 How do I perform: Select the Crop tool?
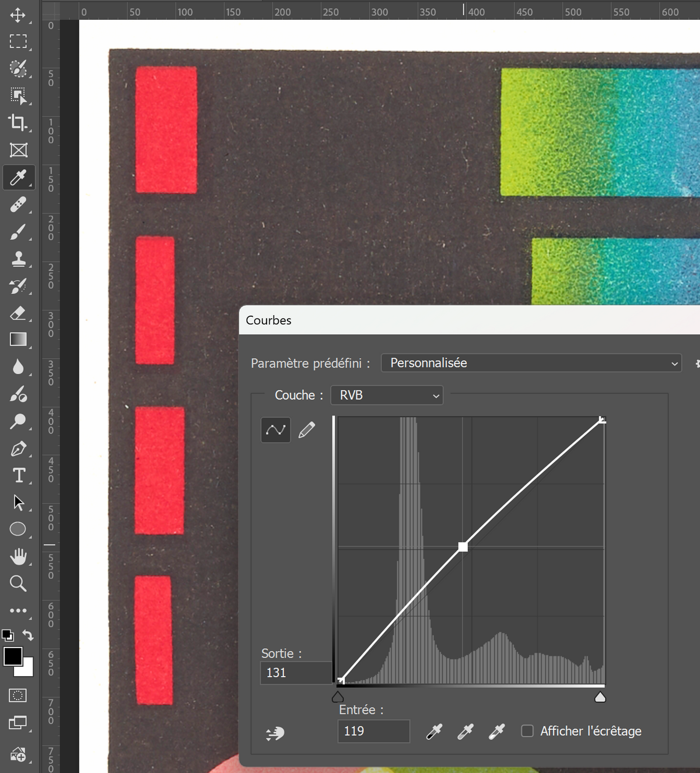(18, 123)
